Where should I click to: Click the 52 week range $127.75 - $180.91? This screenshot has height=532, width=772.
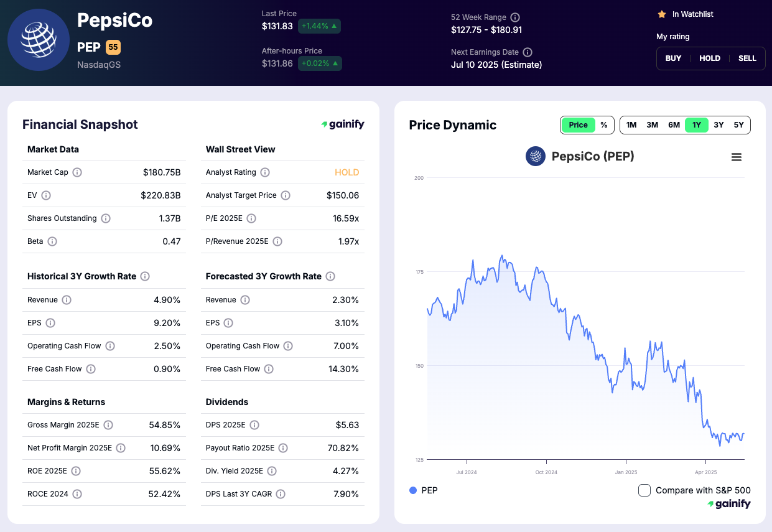tap(486, 30)
